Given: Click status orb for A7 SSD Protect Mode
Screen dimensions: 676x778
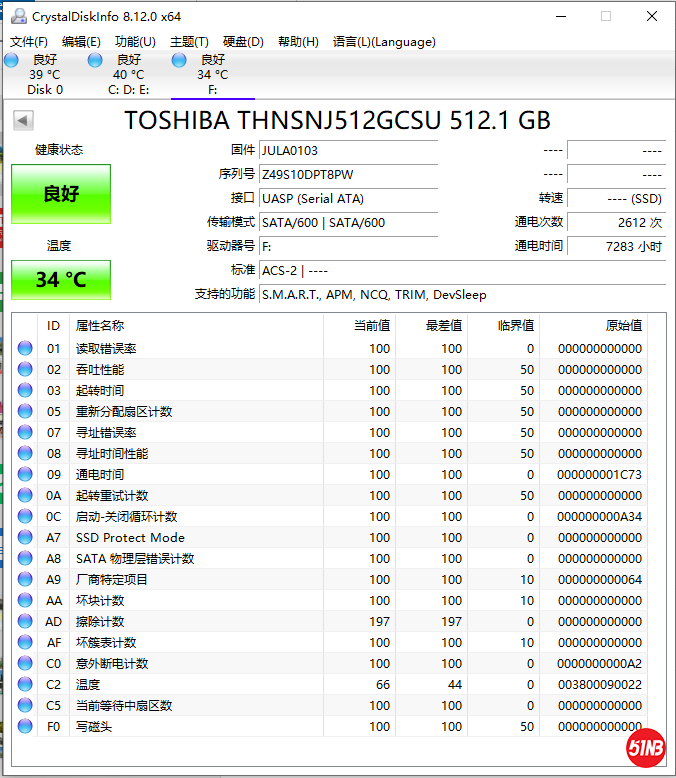Looking at the screenshot, I should [25, 538].
